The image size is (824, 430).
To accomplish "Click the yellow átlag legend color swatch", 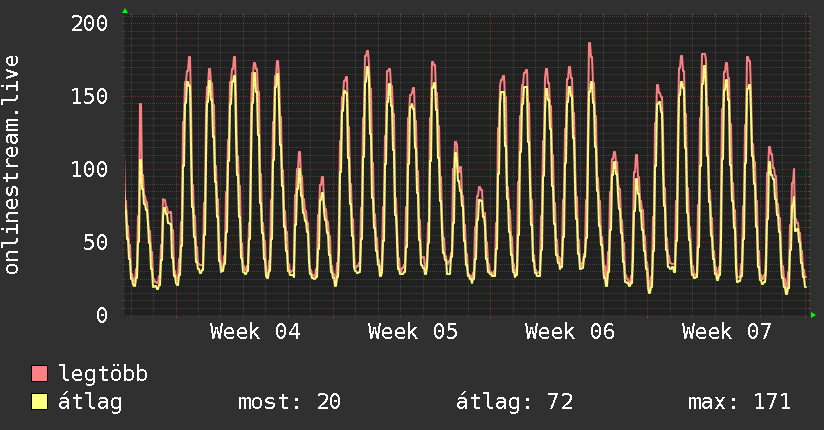I will tap(39, 401).
